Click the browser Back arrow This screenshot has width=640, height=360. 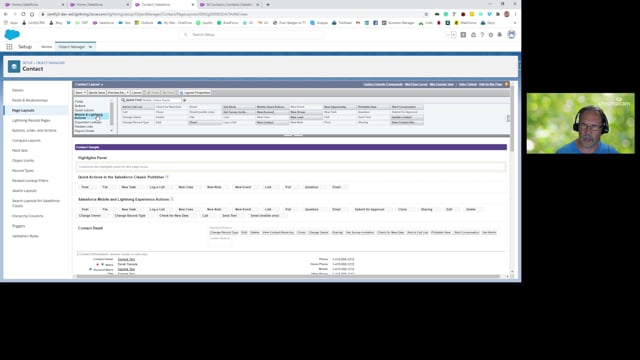pyautogui.click(x=6, y=14)
